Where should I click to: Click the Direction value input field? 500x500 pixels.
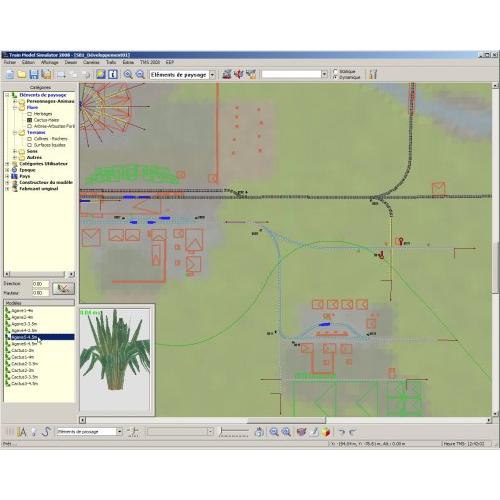[40, 284]
